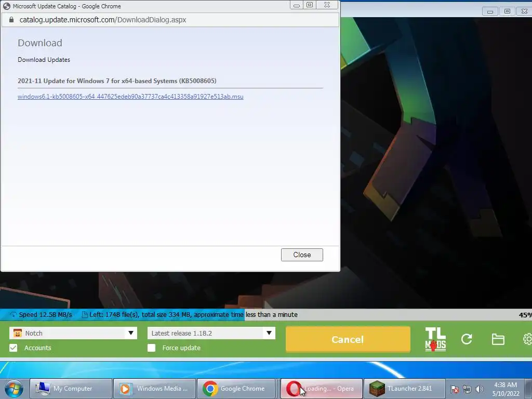Switch to Loading Opera taskbar item

[321, 389]
